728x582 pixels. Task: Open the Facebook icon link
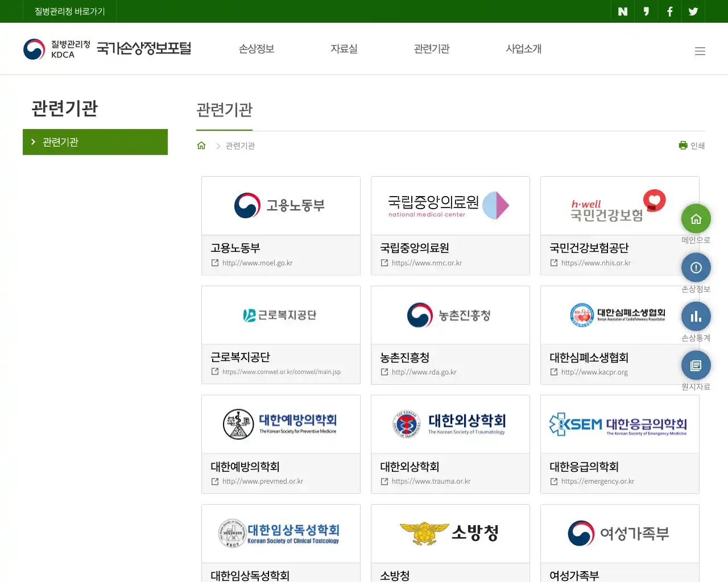[x=670, y=11]
